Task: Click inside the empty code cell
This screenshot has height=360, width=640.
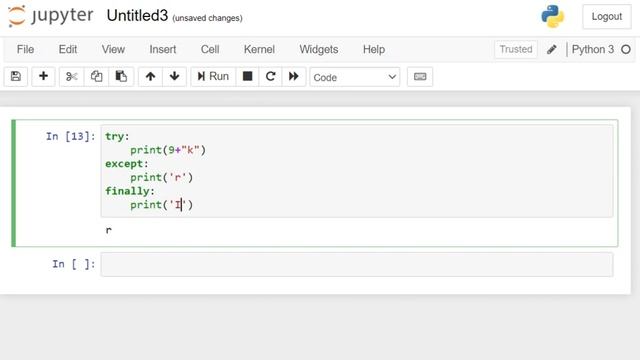Action: (x=357, y=264)
